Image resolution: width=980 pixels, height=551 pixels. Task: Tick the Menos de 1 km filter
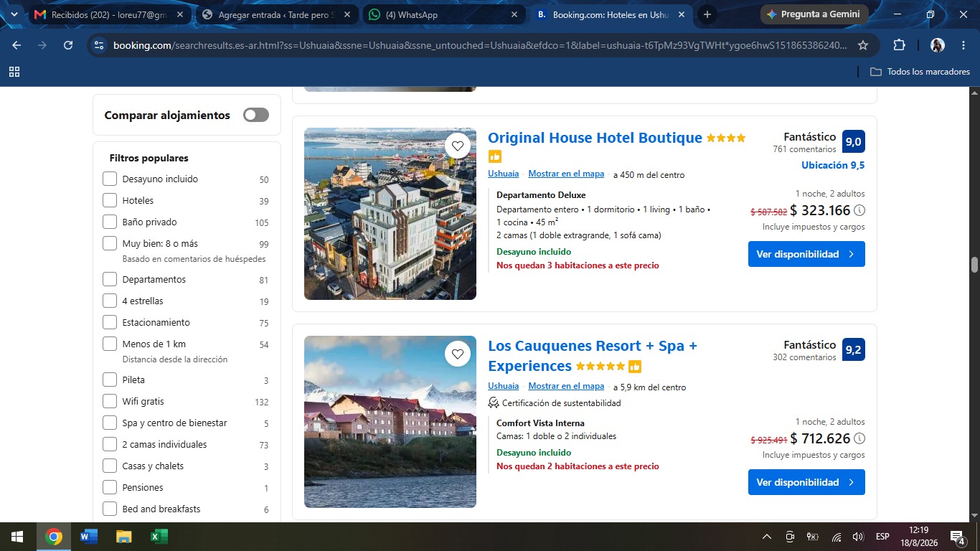point(110,344)
